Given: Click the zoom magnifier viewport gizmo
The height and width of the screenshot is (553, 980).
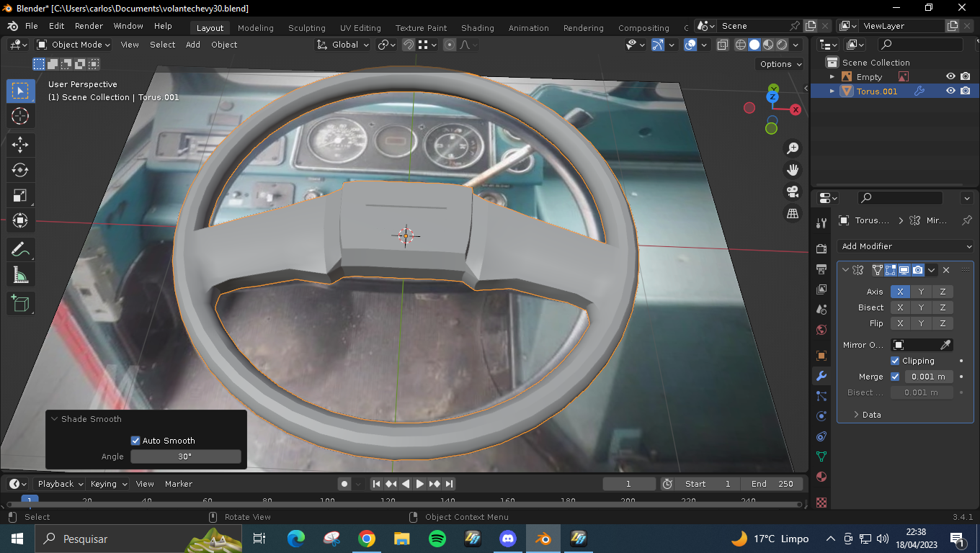Looking at the screenshot, I should coord(793,148).
